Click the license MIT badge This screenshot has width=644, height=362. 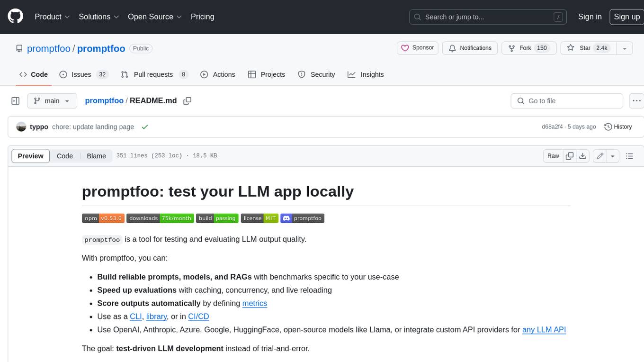[259, 218]
